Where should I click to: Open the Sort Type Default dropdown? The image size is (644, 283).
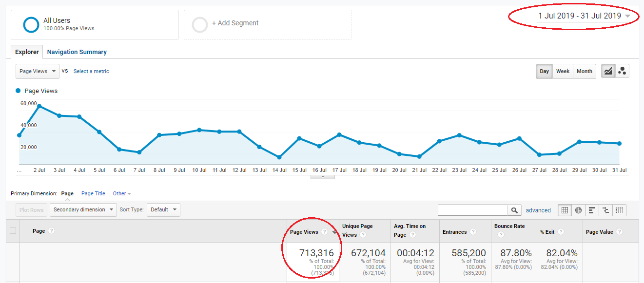(163, 210)
